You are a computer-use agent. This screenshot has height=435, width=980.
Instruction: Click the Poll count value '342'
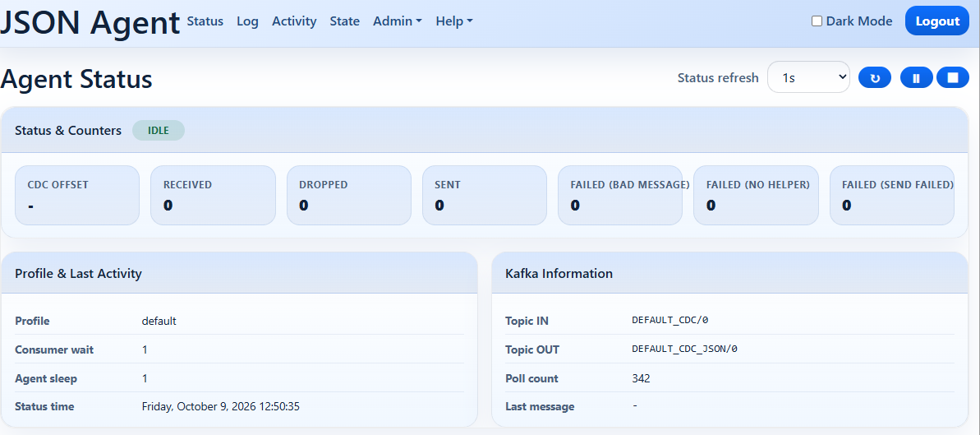pyautogui.click(x=641, y=378)
